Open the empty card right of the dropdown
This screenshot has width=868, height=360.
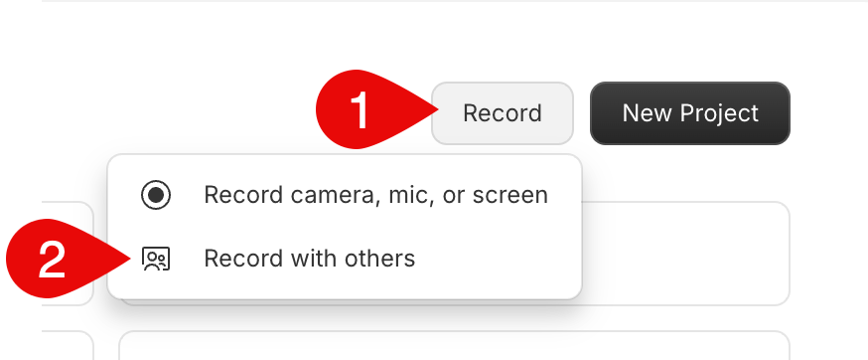click(x=685, y=254)
